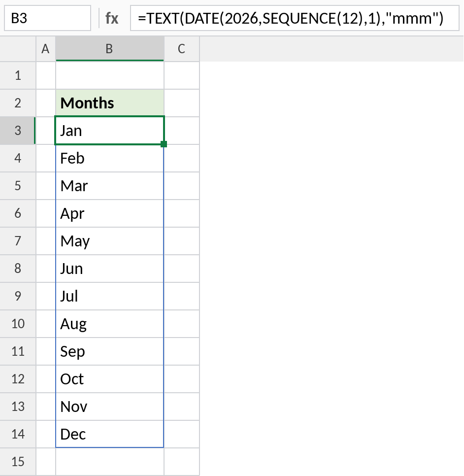Select row 8 header

(x=18, y=269)
